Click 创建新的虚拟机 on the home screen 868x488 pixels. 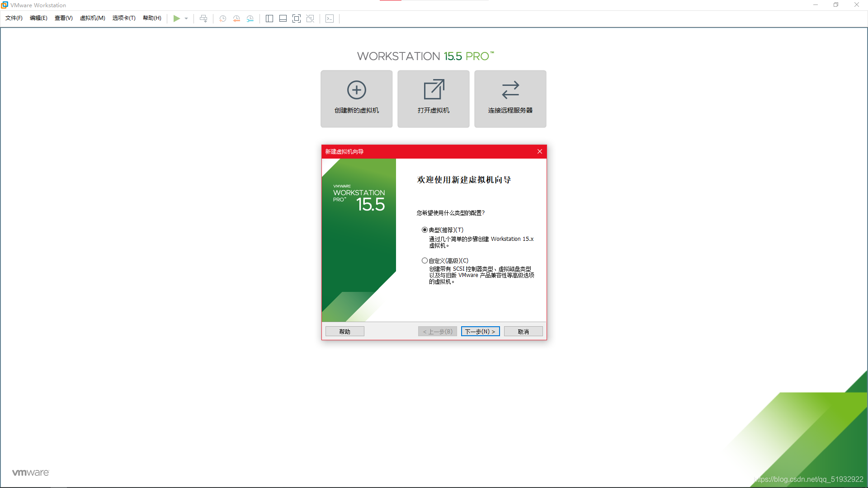coord(356,99)
